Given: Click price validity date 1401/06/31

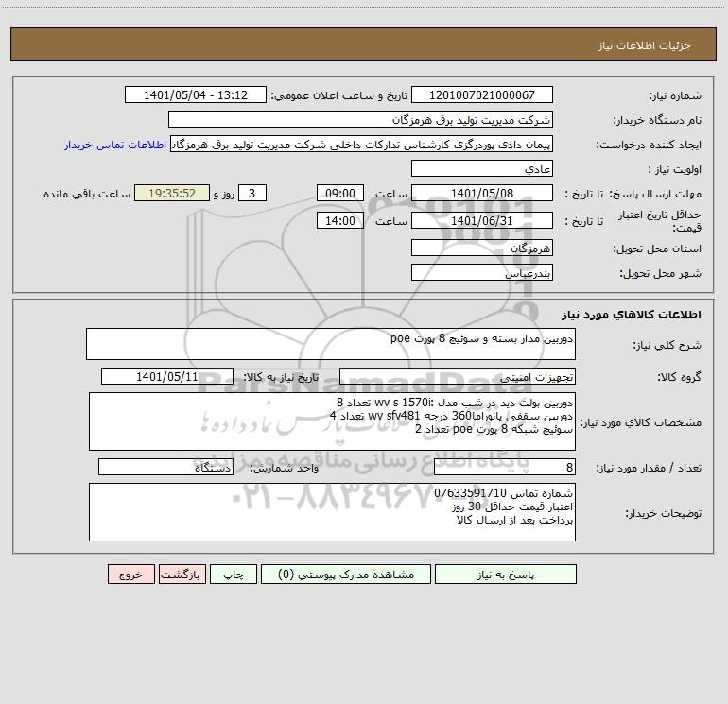Looking at the screenshot, I should (482, 221).
